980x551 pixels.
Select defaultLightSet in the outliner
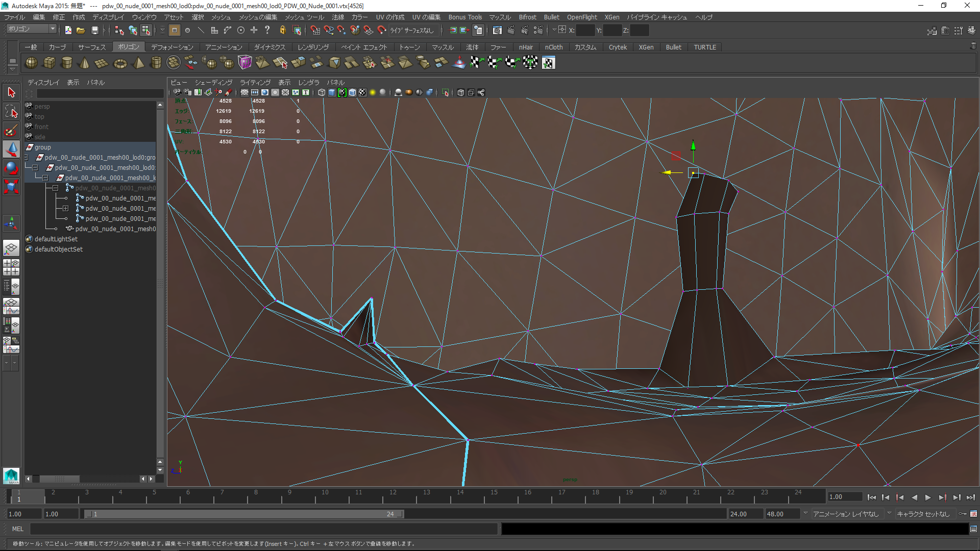tap(56, 239)
